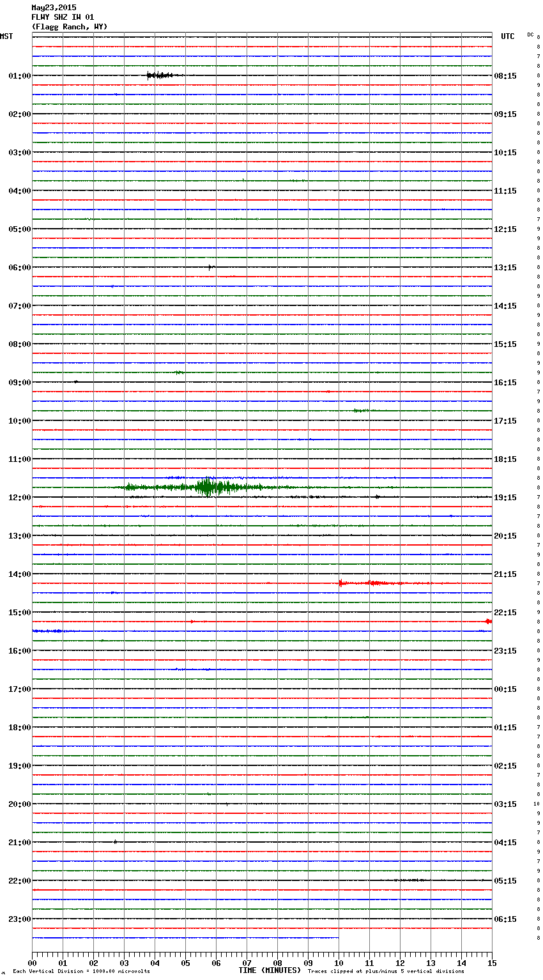543x980 pixels.
Task: Click the 18:15 UTC time label
Action: click(x=505, y=459)
